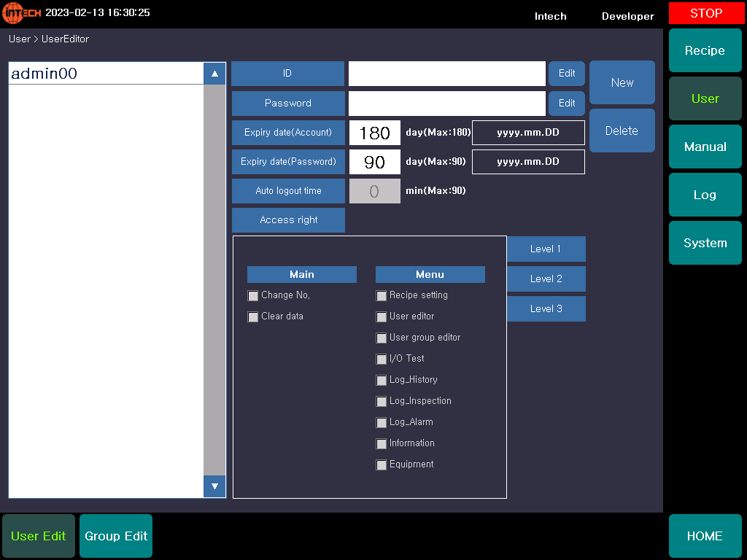This screenshot has width=747, height=560.
Task: Create a New user
Action: click(x=622, y=83)
